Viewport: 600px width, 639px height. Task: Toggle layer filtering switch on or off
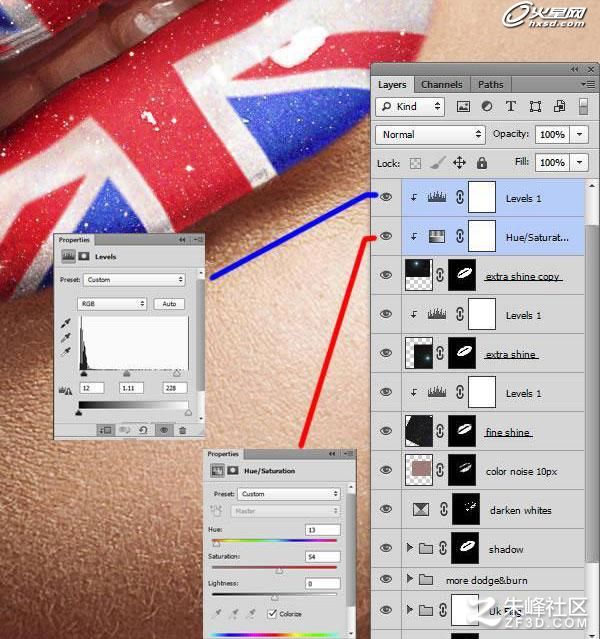point(583,107)
